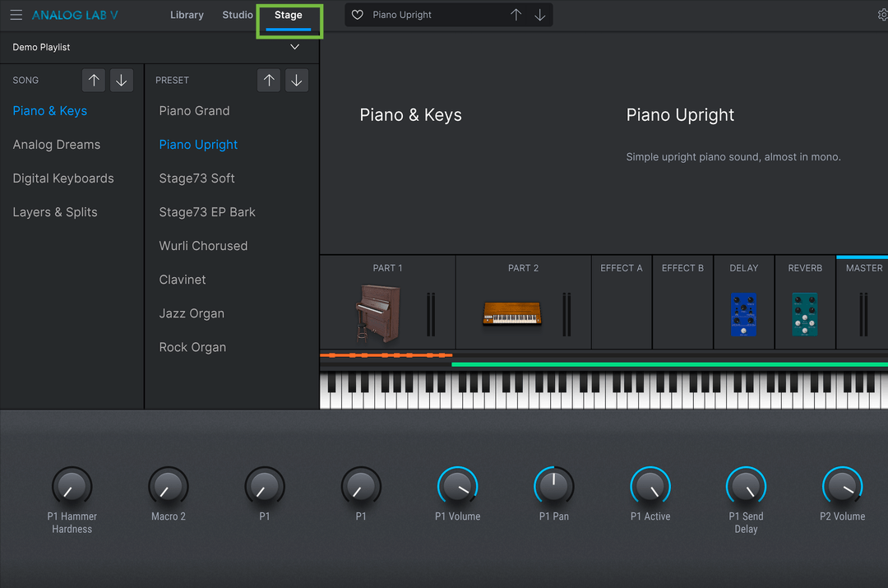Select the EFFECT B slot

(x=682, y=302)
